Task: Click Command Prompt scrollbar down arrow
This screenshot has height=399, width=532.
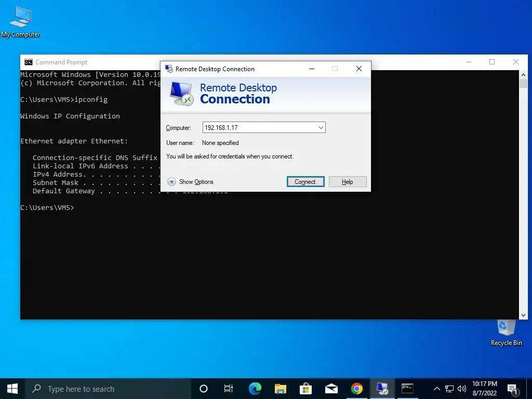Action: coord(523,315)
